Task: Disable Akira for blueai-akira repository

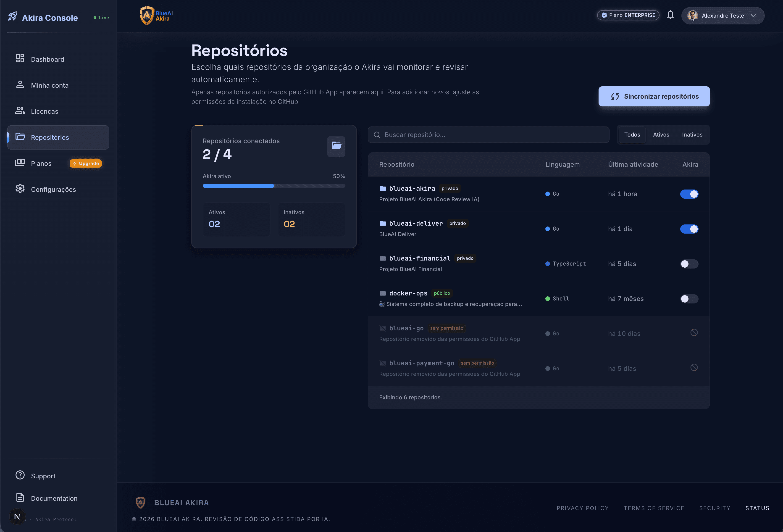Action: [689, 194]
